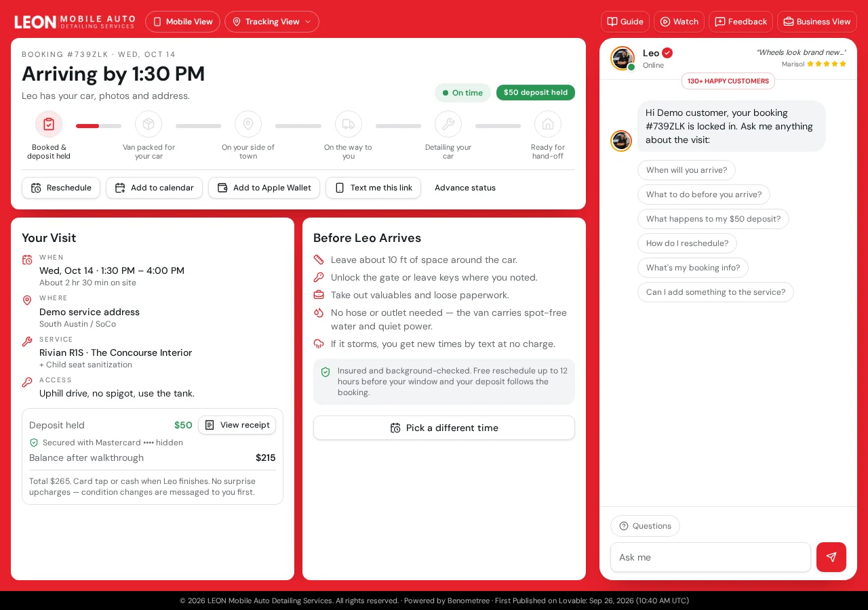
Task: Click Pick a different time
Action: 444,428
